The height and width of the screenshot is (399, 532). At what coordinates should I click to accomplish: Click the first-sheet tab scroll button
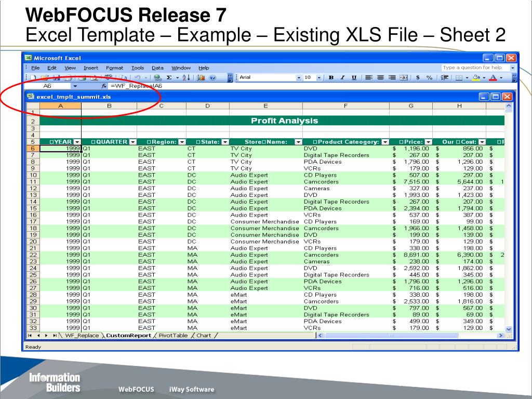[30, 336]
